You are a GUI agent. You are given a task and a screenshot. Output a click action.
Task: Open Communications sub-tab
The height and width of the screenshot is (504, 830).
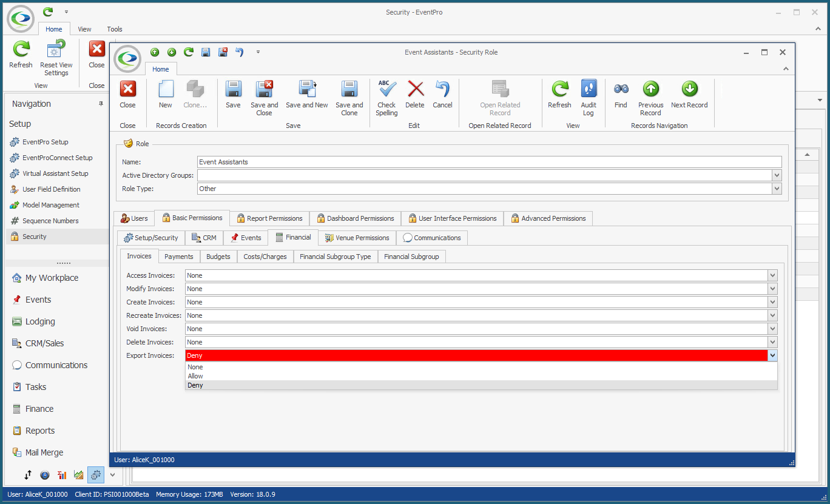[x=431, y=238]
